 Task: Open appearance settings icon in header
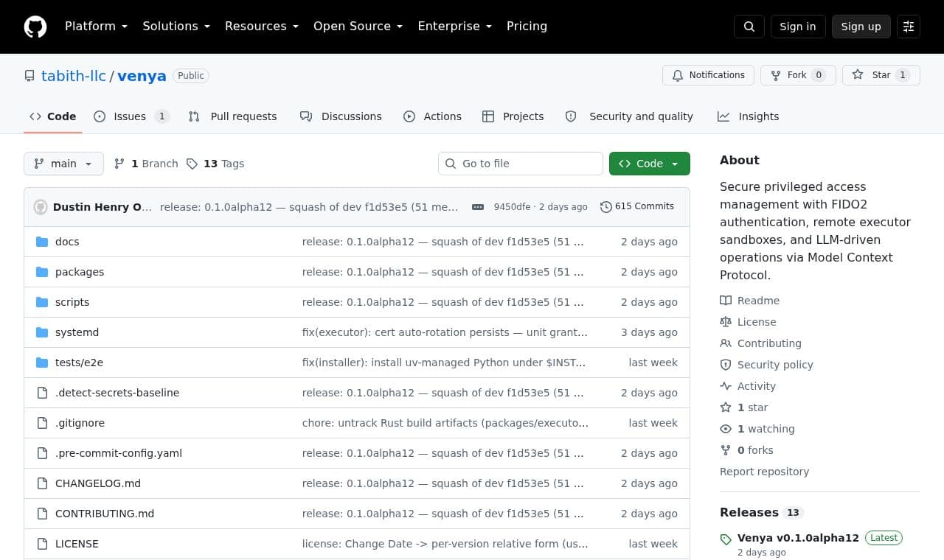909,27
